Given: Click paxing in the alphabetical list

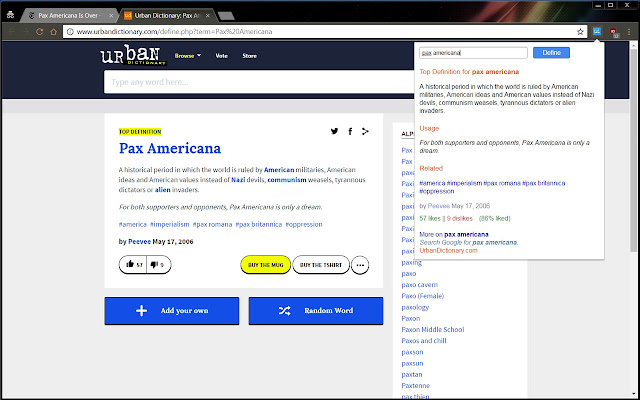Looking at the screenshot, I should [x=411, y=262].
